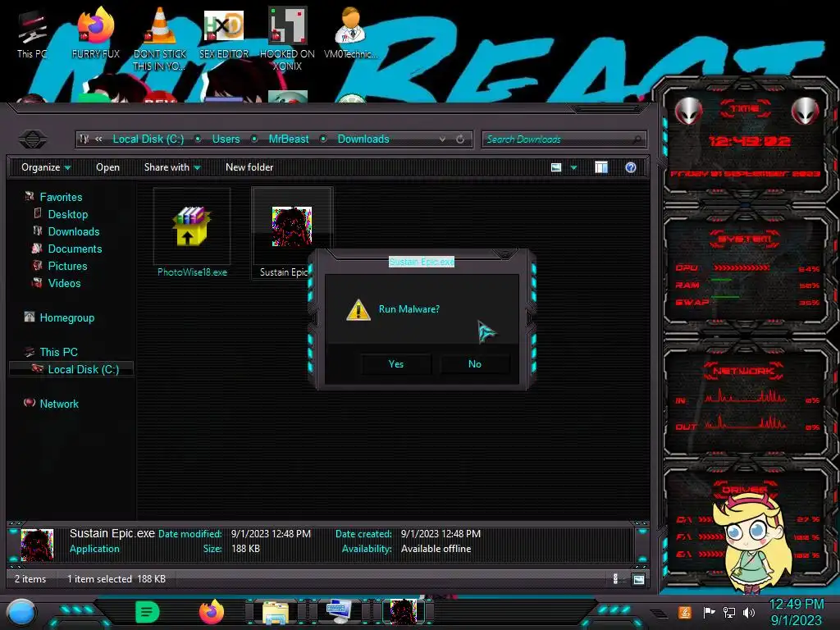The height and width of the screenshot is (630, 840).
Task: Select Desktop under Favorites
Action: click(x=67, y=214)
